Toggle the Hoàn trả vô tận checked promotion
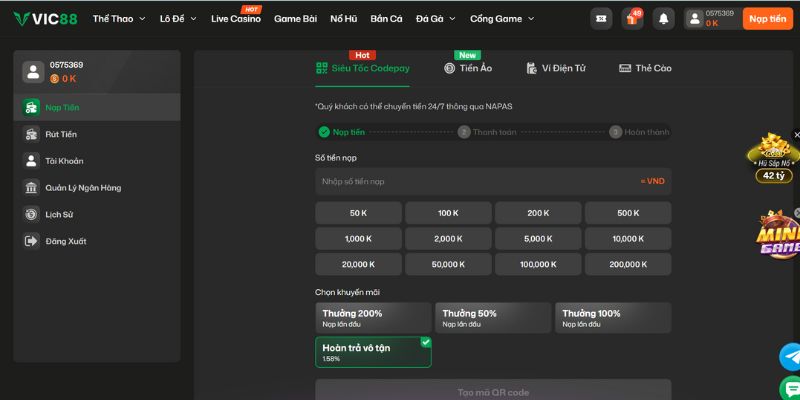 373,351
